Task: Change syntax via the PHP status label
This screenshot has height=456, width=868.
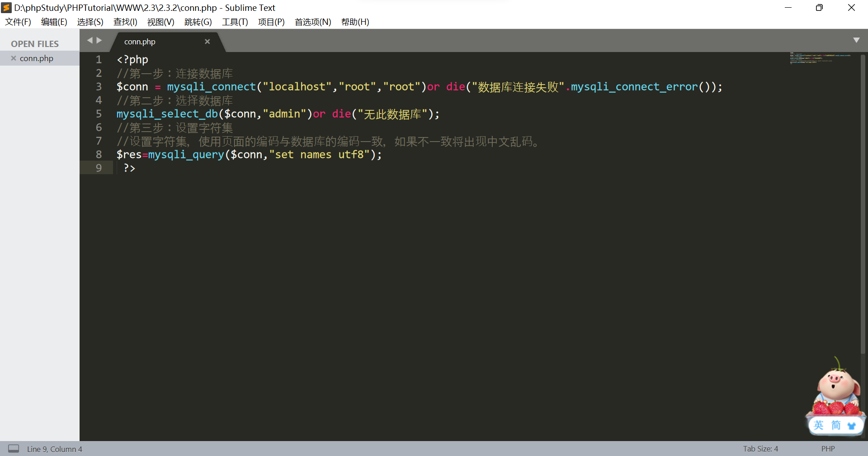Action: [828, 449]
